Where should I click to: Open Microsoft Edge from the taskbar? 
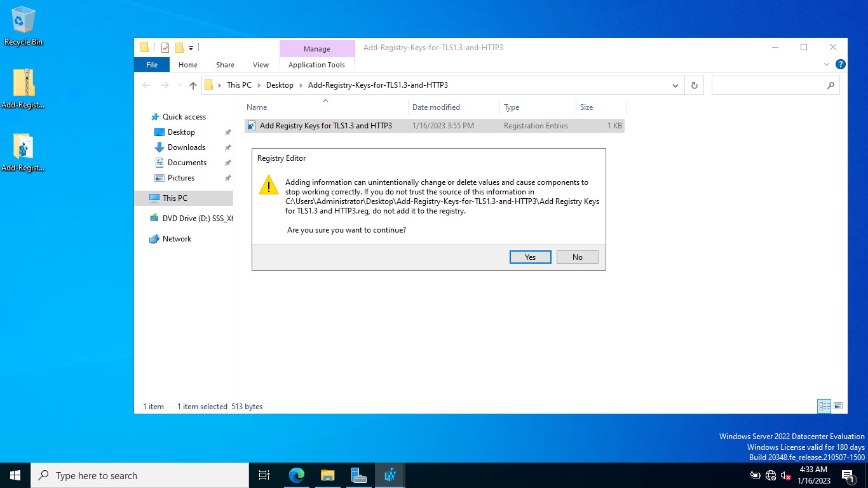pos(297,475)
